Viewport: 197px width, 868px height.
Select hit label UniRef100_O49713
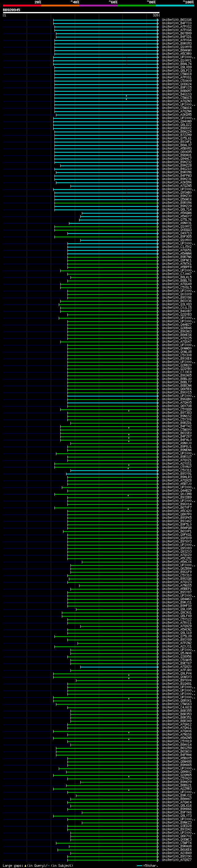tap(177, 233)
